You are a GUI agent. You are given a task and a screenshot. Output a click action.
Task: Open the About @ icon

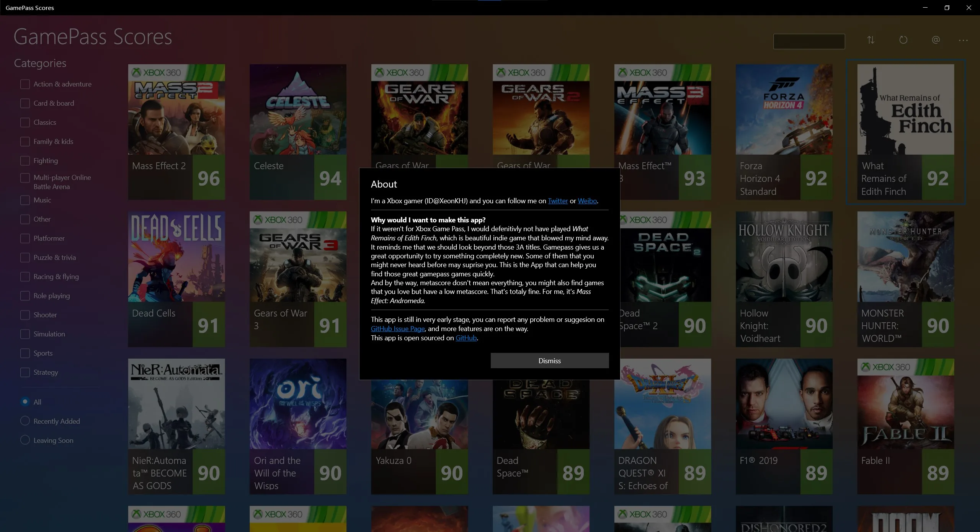(x=936, y=40)
